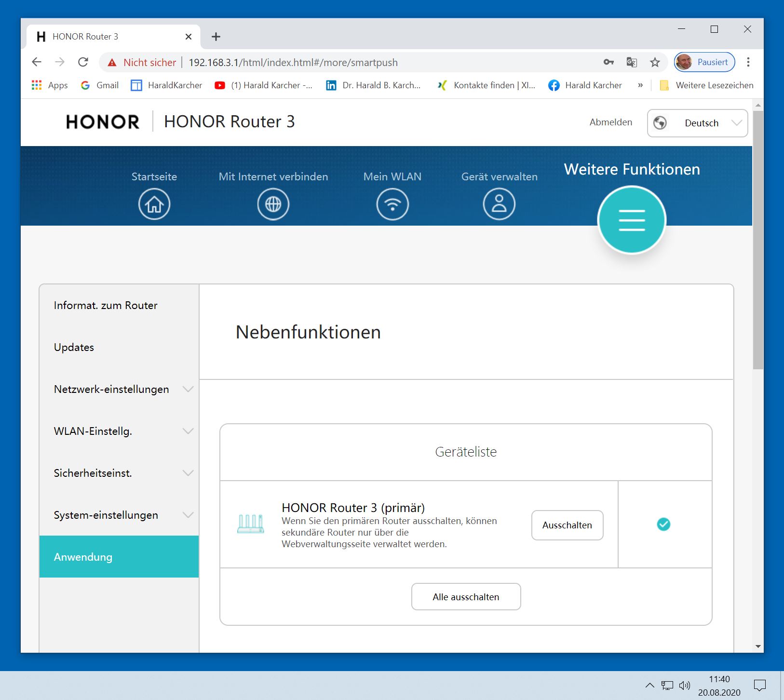Open the Xing Kontakte finden bookmark

486,85
